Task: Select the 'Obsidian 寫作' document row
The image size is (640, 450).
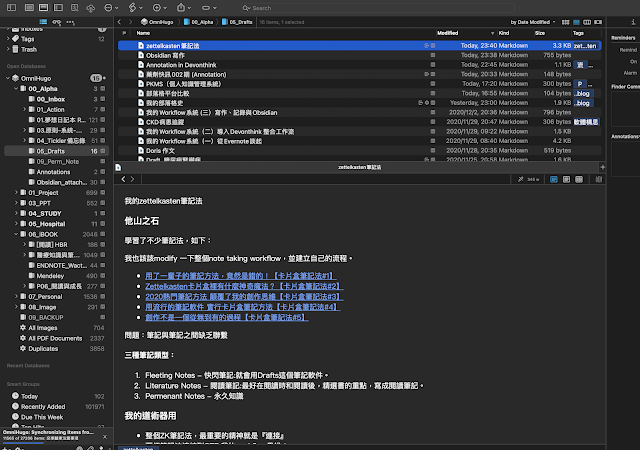Action: click(360, 55)
